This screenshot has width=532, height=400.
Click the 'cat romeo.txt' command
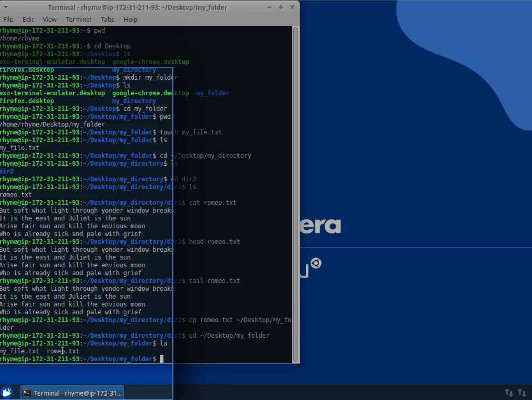click(212, 203)
